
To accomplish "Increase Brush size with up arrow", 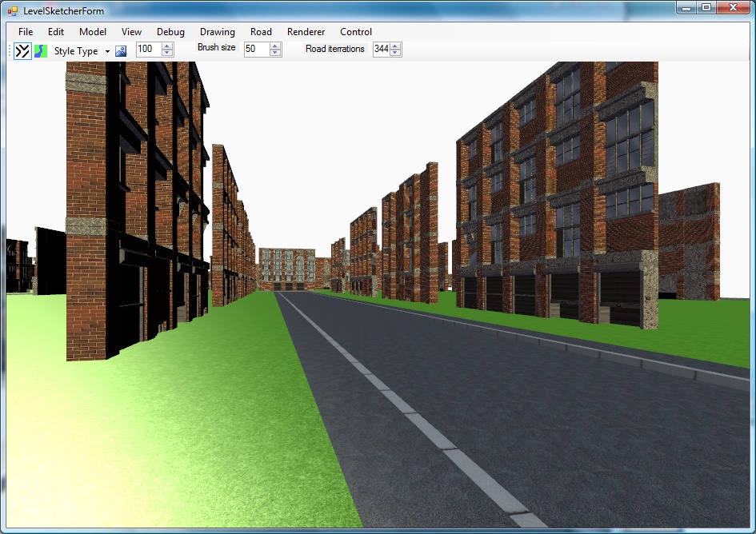I will point(275,46).
